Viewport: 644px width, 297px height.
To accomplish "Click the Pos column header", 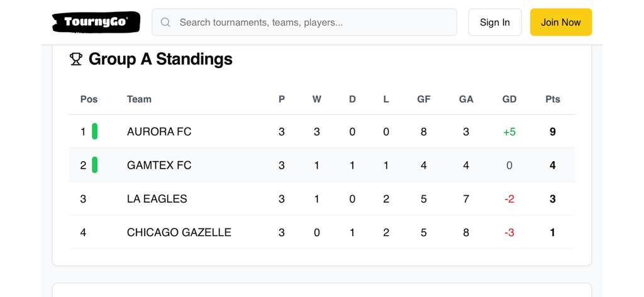I will 89,99.
